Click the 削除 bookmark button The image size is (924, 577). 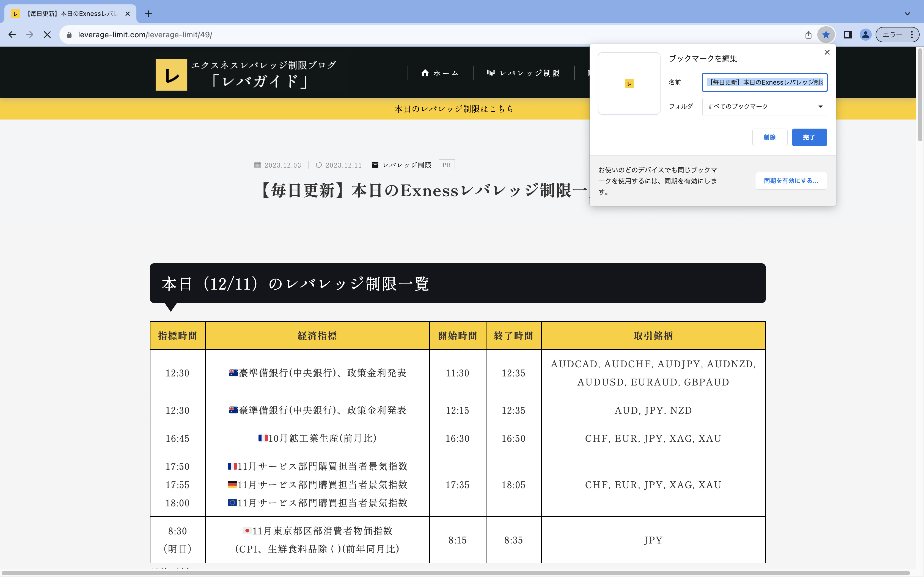pyautogui.click(x=769, y=137)
